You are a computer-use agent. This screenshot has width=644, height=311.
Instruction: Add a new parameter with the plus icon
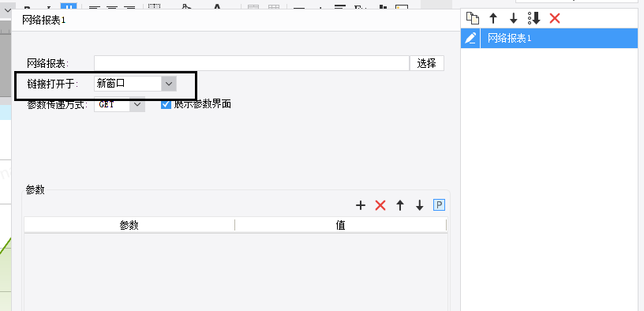point(360,205)
